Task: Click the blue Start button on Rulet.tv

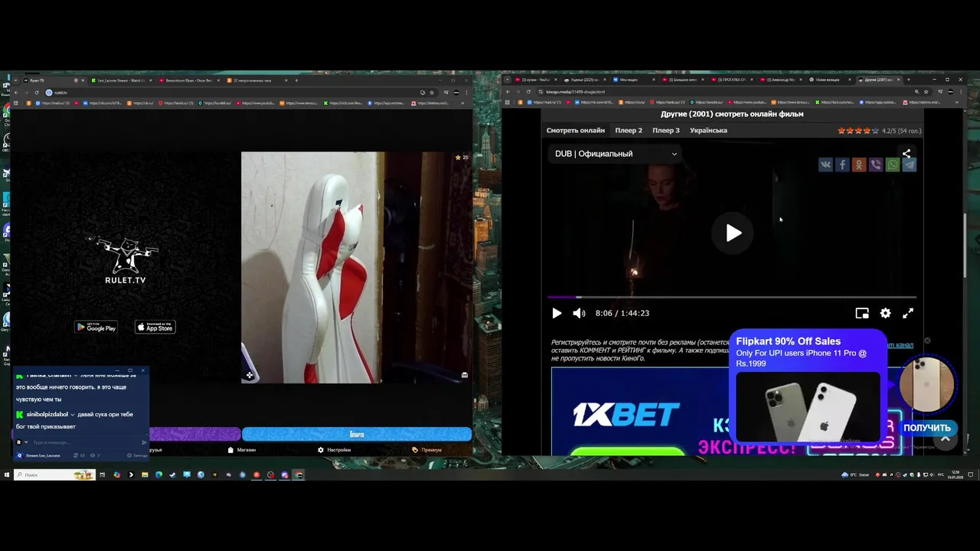Action: pos(357,434)
